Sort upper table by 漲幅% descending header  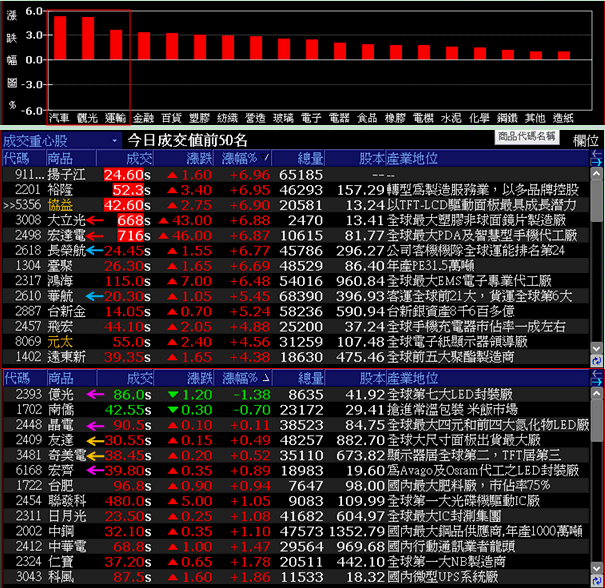[x=243, y=158]
